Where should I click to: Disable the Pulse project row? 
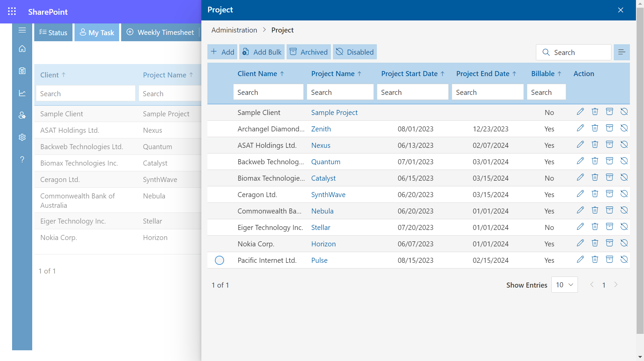[x=624, y=259]
